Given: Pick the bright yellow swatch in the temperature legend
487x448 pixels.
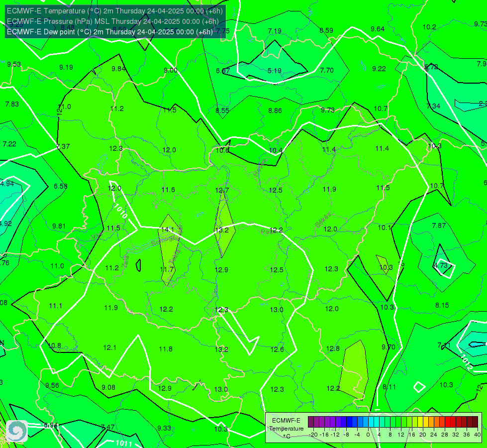Looking at the screenshot, I should pos(420,422).
